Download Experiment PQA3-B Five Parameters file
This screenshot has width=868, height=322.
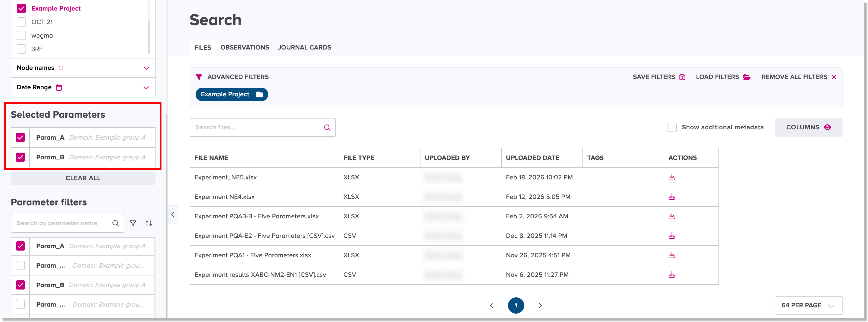pos(672,216)
